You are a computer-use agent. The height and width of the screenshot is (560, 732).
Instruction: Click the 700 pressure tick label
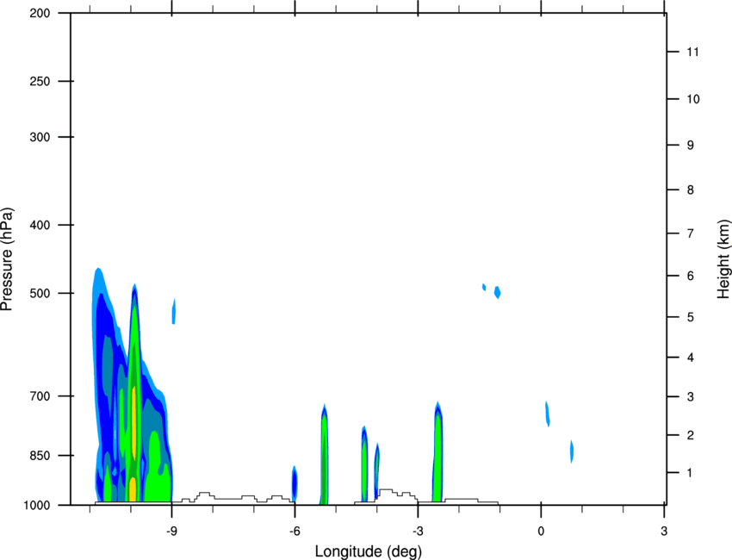pyautogui.click(x=40, y=396)
